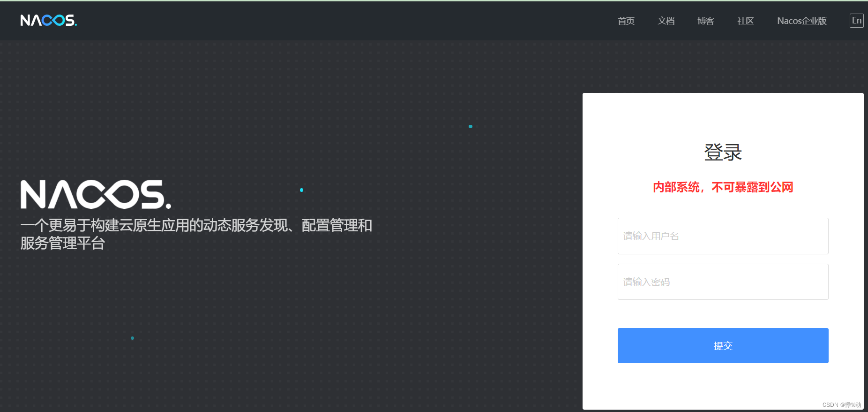Switch language with the En button
This screenshot has height=412, width=868.
(x=857, y=21)
